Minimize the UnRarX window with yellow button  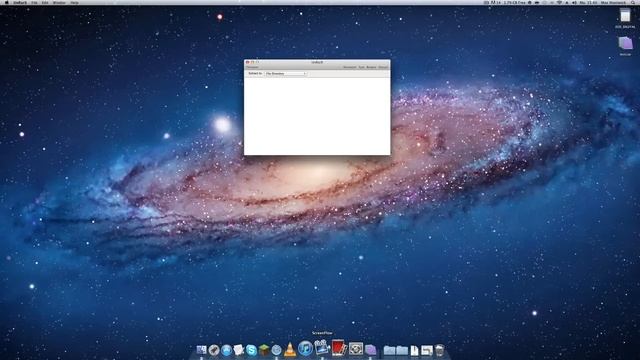(252, 62)
